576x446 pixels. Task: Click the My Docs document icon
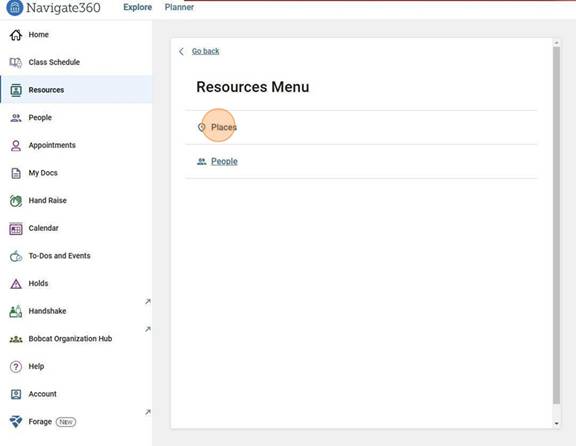[16, 173]
